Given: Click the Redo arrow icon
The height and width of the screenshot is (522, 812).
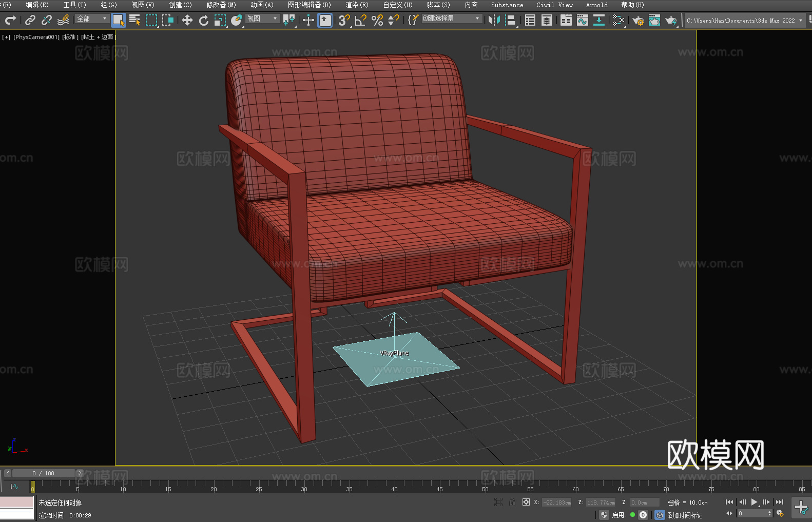Looking at the screenshot, I should coord(10,20).
